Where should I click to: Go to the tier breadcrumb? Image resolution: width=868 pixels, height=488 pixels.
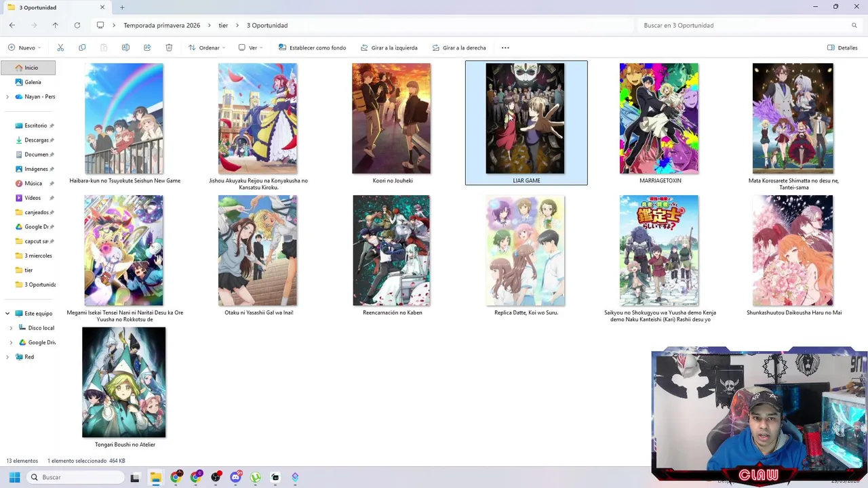click(x=223, y=25)
